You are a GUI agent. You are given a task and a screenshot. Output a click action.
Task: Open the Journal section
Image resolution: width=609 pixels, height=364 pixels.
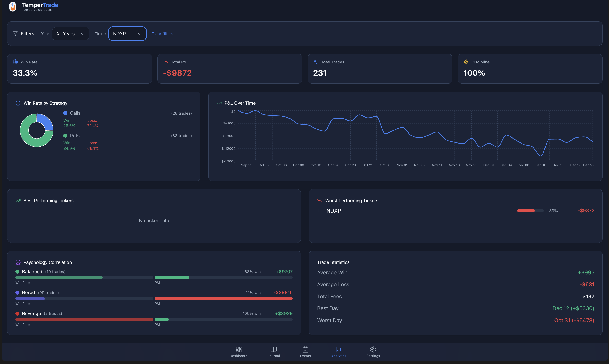[x=273, y=352]
